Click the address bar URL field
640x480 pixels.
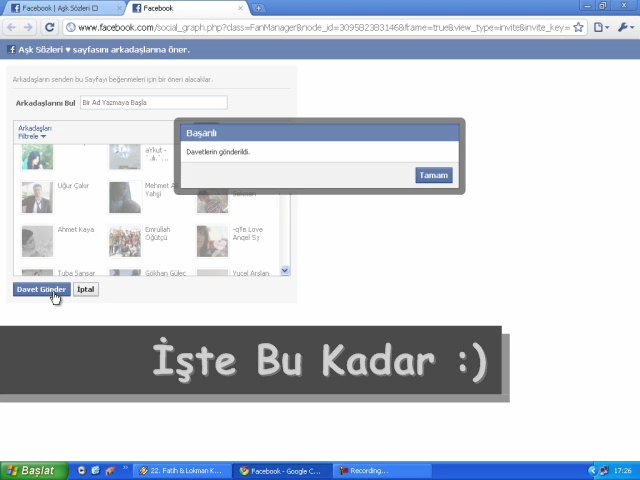pos(324,27)
